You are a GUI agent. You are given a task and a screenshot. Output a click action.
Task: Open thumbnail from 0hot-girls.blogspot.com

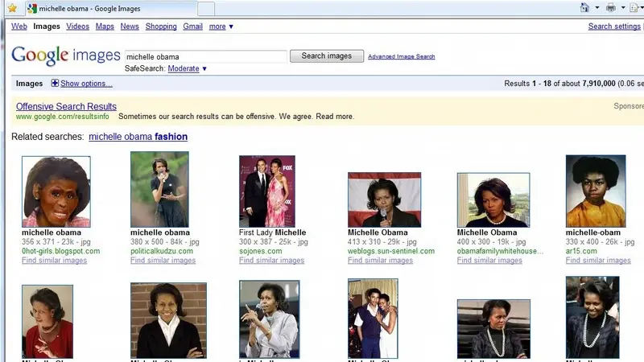56,191
